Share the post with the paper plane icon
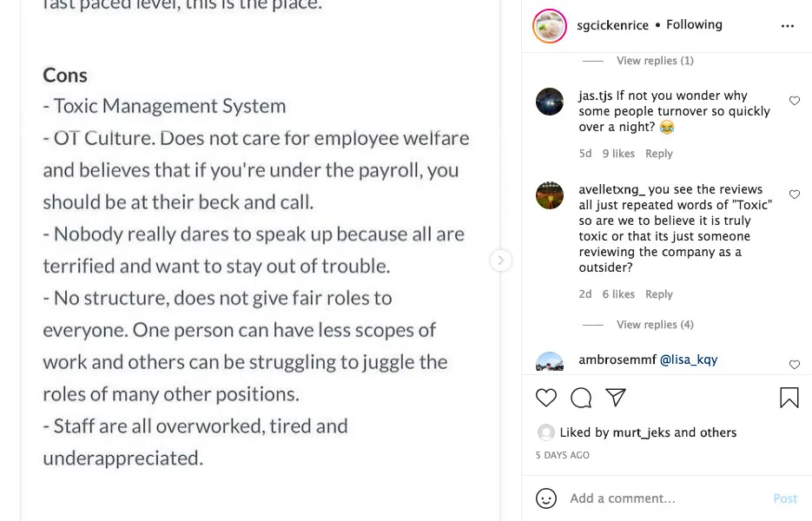Viewport: 812px width, 521px height. tap(616, 398)
